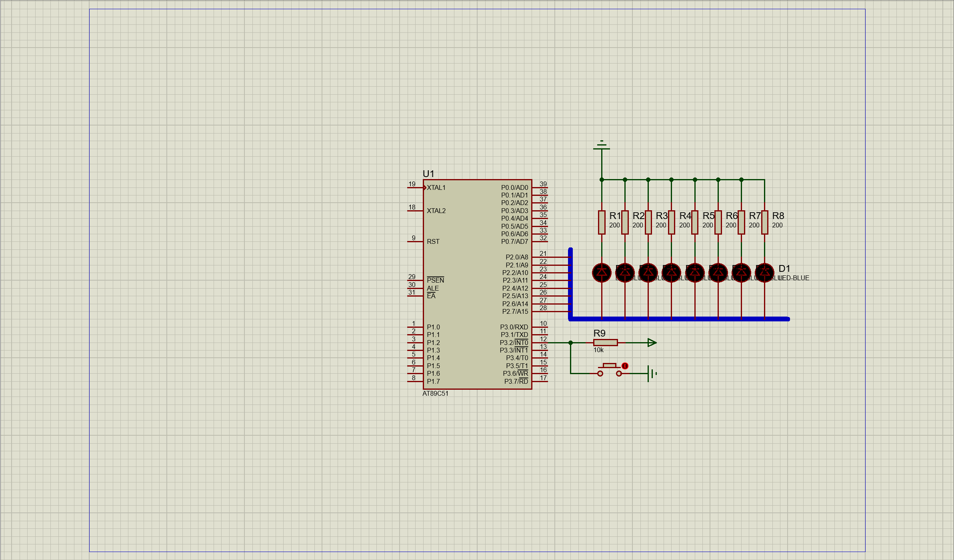954x560 pixels.
Task: Select the power terminal arrow after R9
Action: 652,343
